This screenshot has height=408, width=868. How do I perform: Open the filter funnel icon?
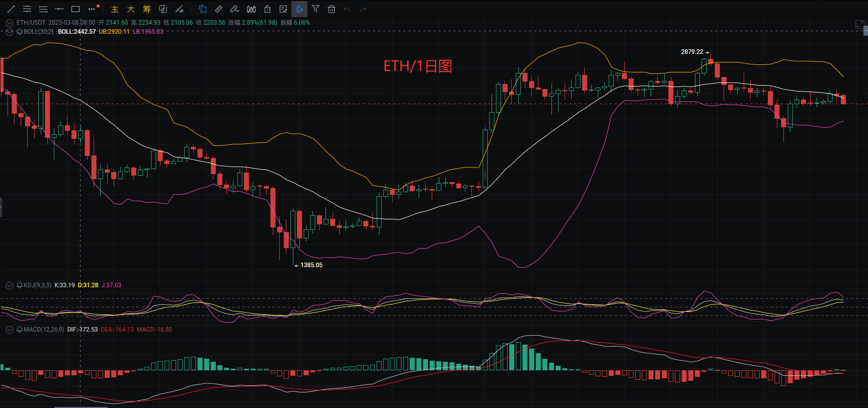[315, 9]
